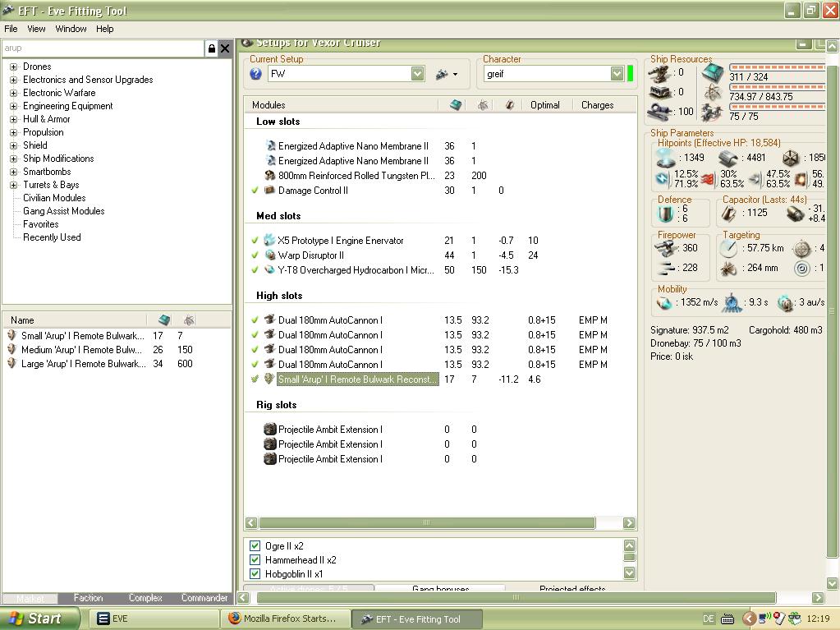Toggle the Hobgoblin II x1 checkbox
Image resolution: width=840 pixels, height=630 pixels.
tap(255, 574)
